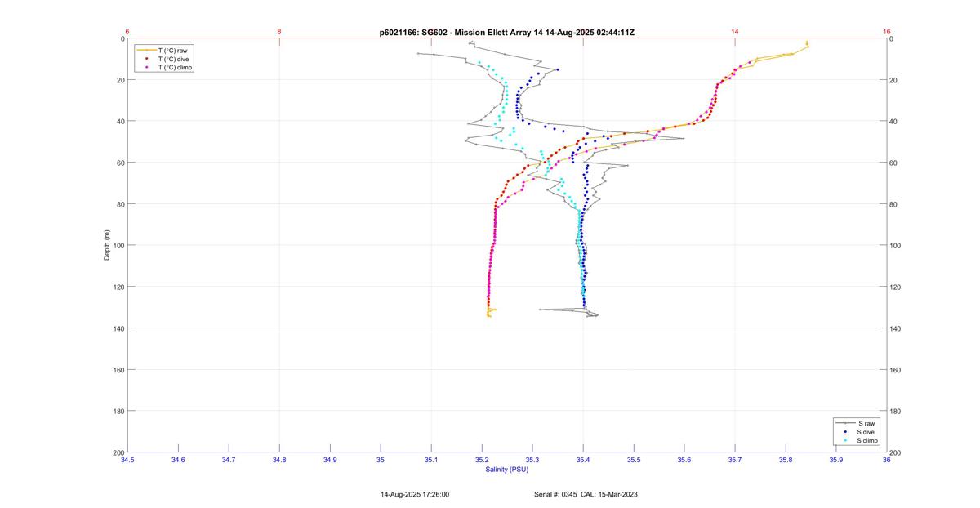This screenshot has height=508, width=980.
Task: Click the 'Depth (m)' y-axis label
Action: [x=107, y=245]
